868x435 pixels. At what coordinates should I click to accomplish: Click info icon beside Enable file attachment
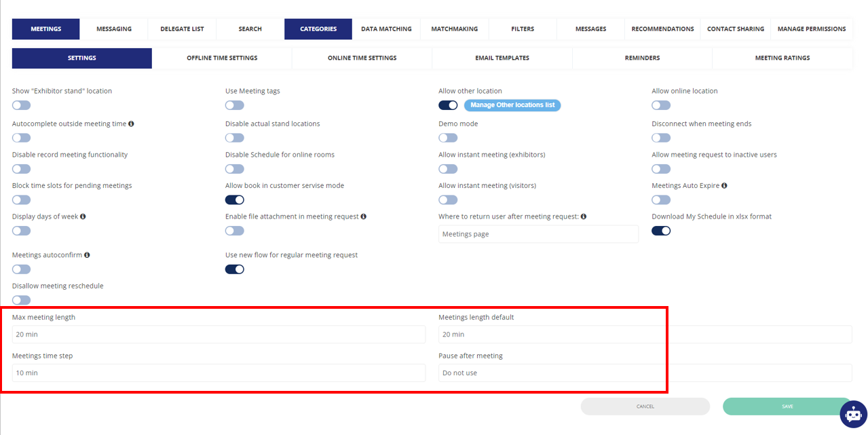(x=364, y=216)
